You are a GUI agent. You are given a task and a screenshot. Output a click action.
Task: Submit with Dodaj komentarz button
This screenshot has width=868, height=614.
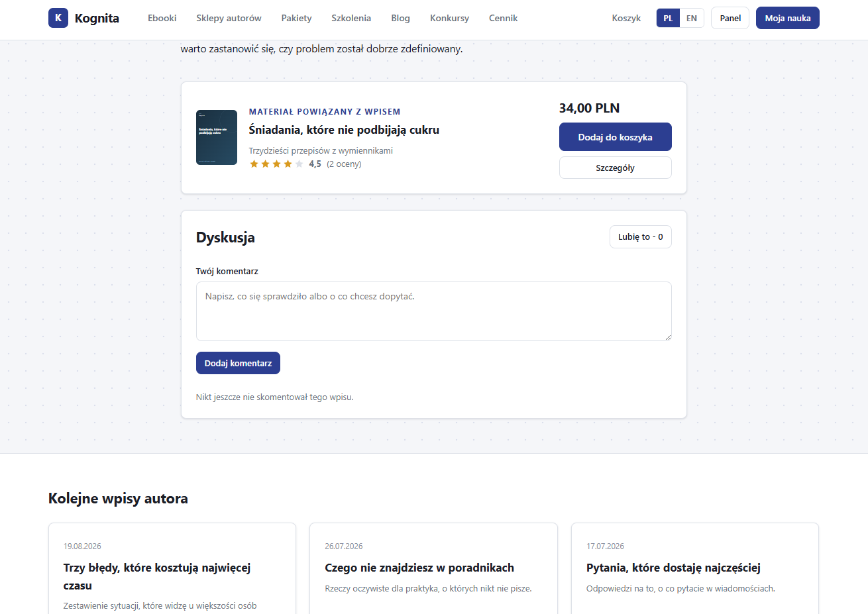238,363
